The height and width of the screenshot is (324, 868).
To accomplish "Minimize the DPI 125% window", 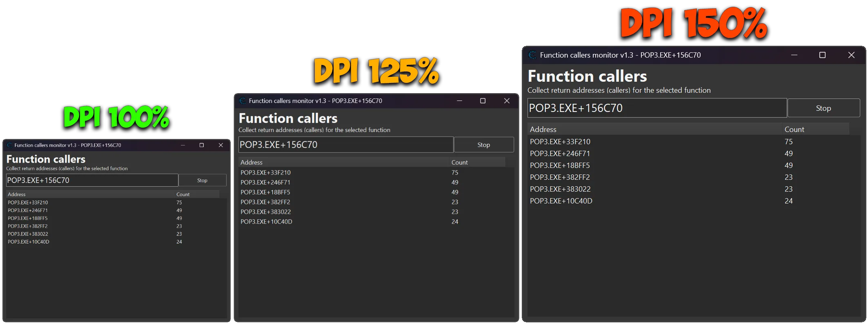I will 459,101.
